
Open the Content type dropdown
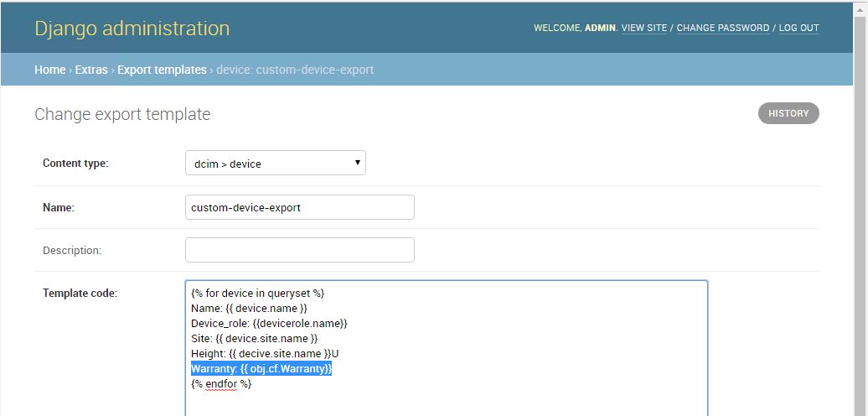(x=275, y=163)
